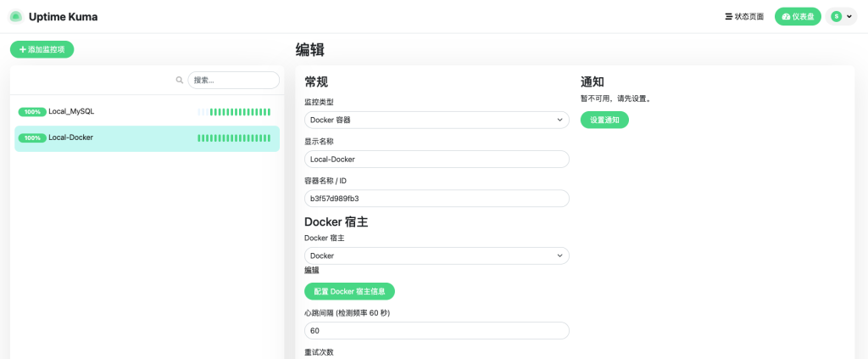Click the search magnifier icon
This screenshot has height=359, width=868.
coord(180,80)
